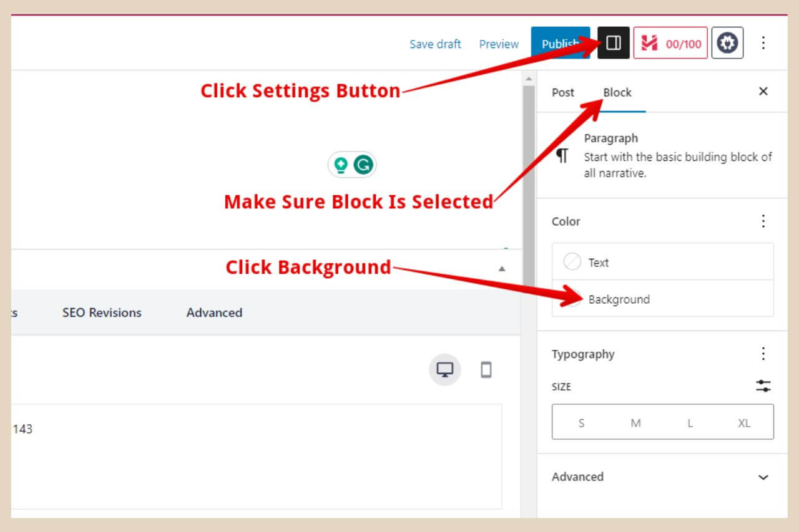Open the SEO Revisions tab

[102, 312]
